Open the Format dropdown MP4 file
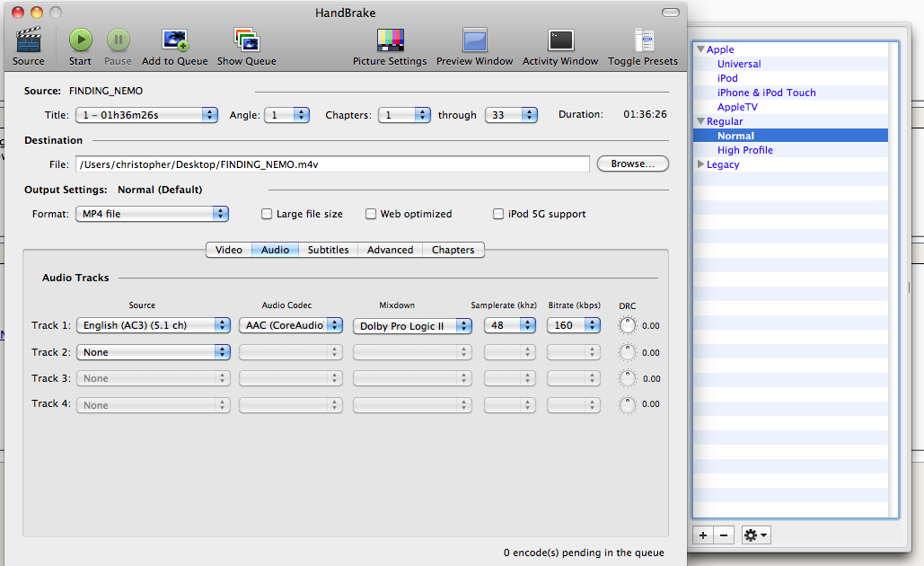The height and width of the screenshot is (566, 924). coord(152,214)
